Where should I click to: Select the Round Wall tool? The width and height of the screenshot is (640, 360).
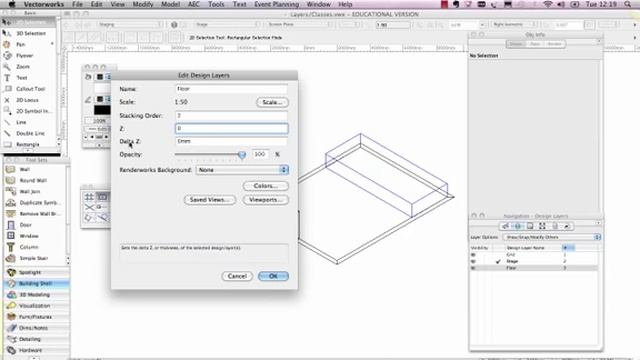pyautogui.click(x=34, y=180)
